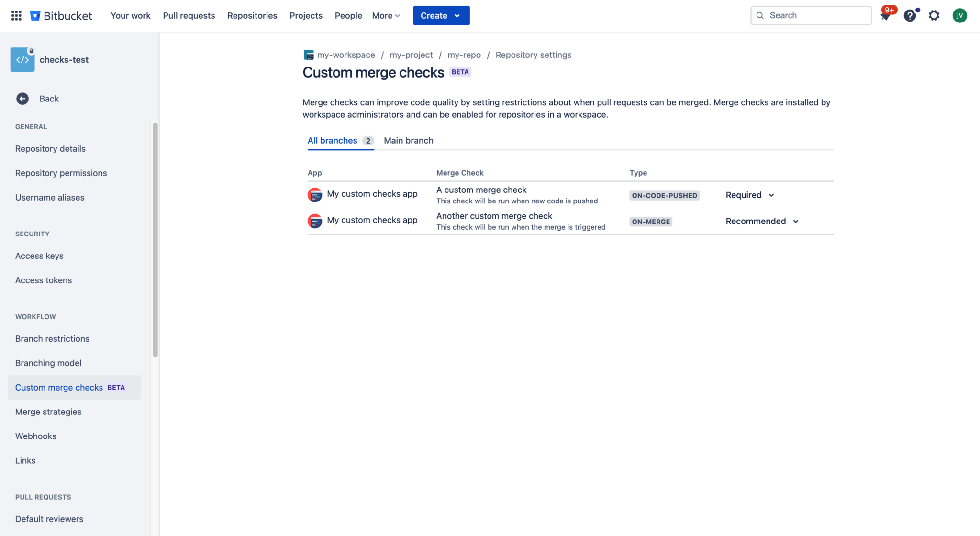Open the JV profile avatar
Image resolution: width=980 pixels, height=536 pixels.
point(959,15)
